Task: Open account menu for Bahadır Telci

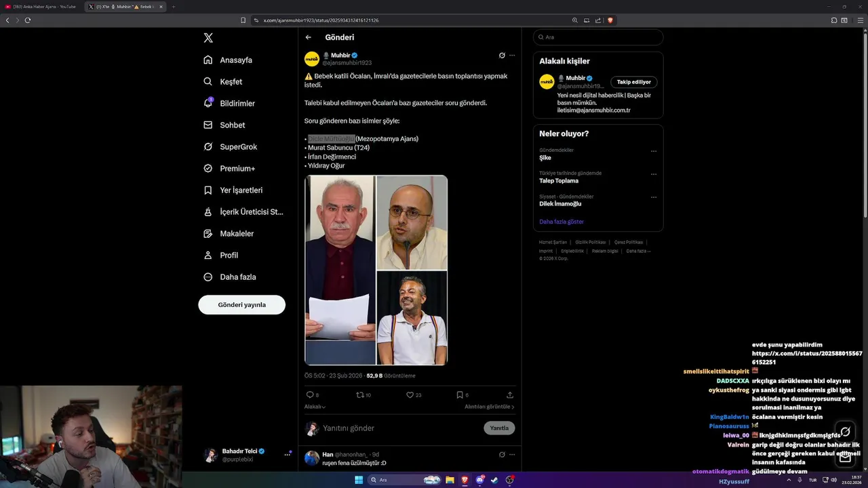Action: coord(248,455)
